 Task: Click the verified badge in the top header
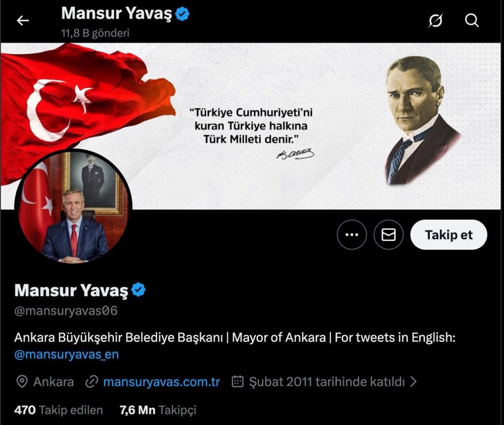pyautogui.click(x=182, y=14)
